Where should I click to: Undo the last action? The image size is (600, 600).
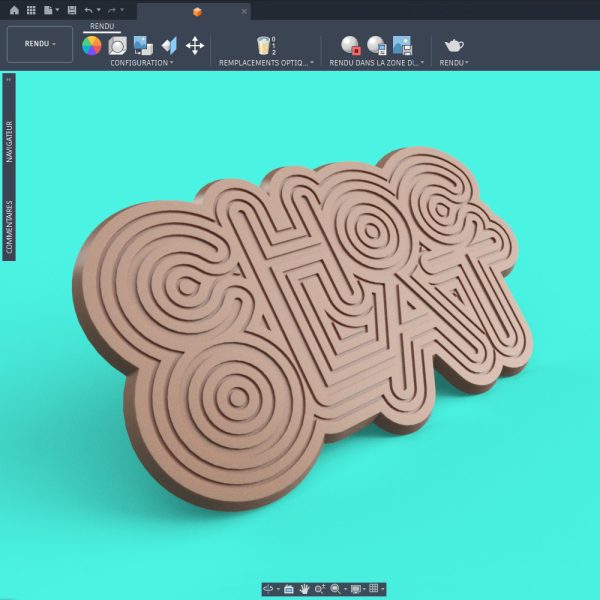pos(89,10)
